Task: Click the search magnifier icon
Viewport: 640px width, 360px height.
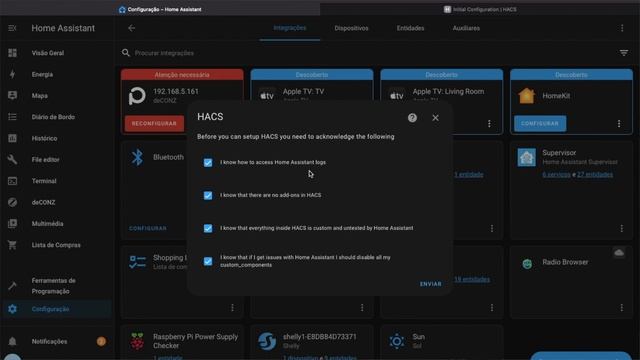Action: tap(126, 53)
